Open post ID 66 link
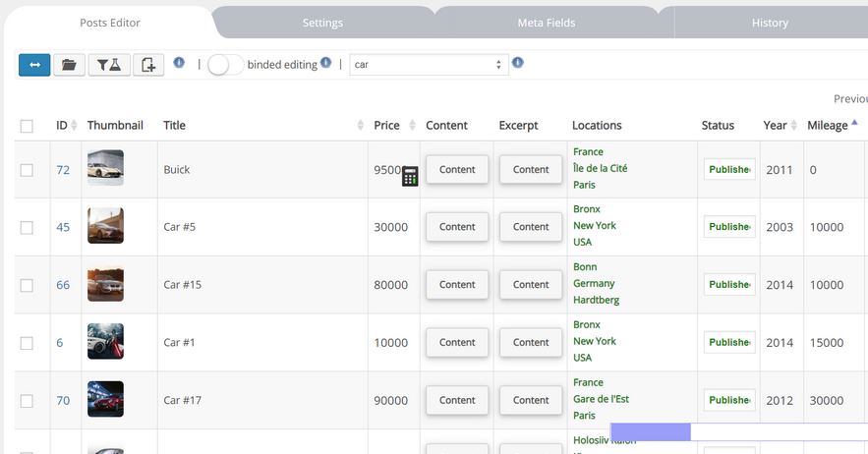 (x=63, y=285)
